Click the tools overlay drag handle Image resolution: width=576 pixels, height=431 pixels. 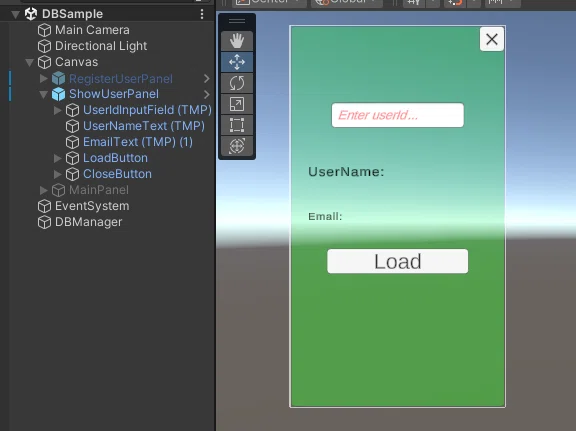point(237,21)
